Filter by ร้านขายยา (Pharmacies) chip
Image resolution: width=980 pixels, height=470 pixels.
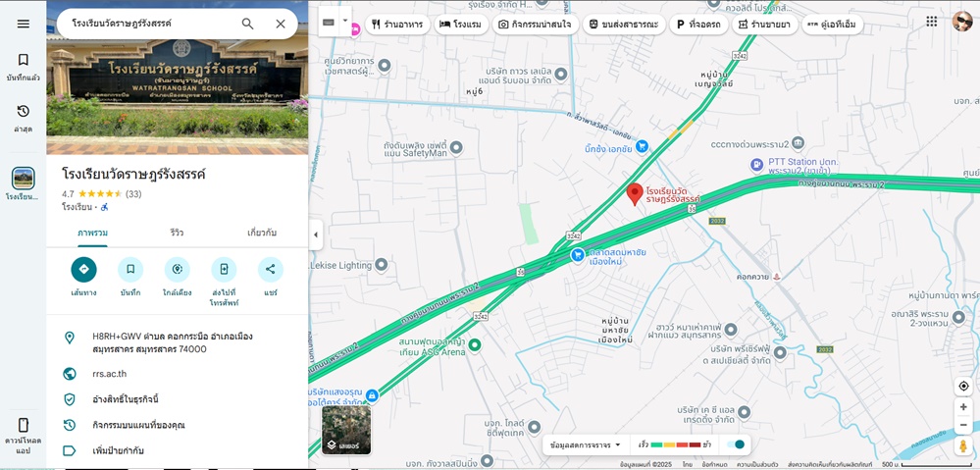[x=764, y=25]
